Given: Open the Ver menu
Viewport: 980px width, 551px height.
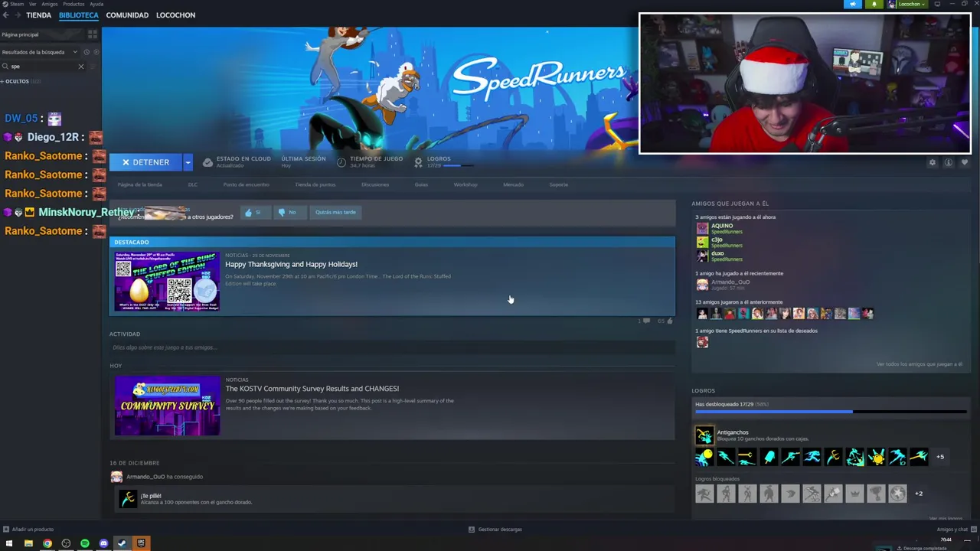Looking at the screenshot, I should tap(32, 4).
